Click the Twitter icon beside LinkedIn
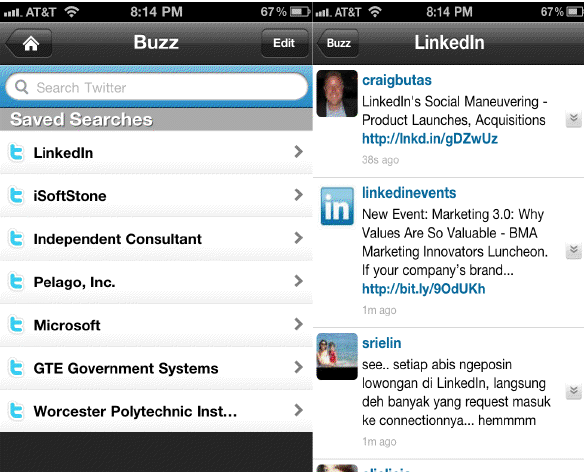Image resolution: width=584 pixels, height=472 pixels. click(x=16, y=152)
